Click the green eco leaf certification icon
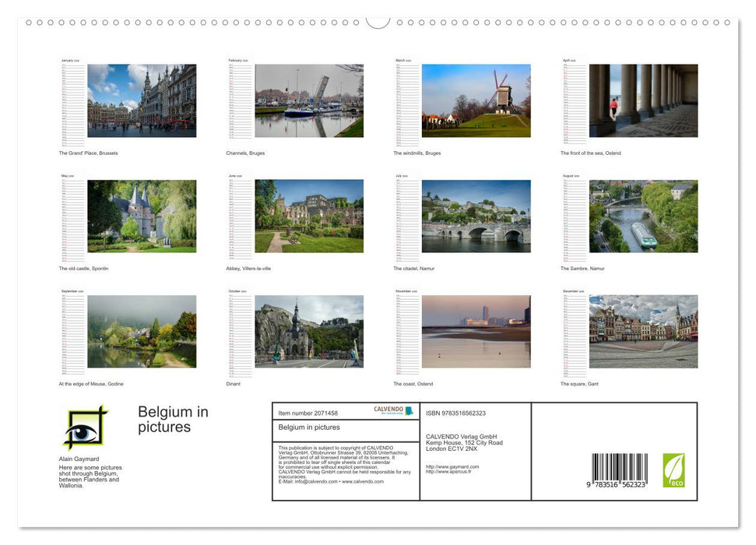Image resolution: width=756 pixels, height=545 pixels. (674, 470)
